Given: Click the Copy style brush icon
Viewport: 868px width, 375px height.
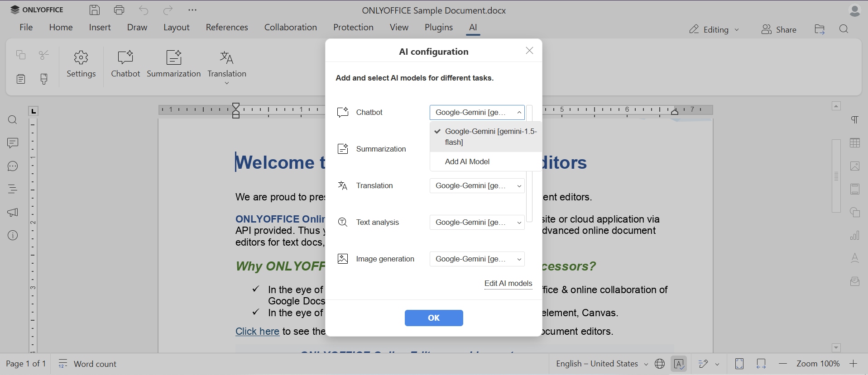Looking at the screenshot, I should point(44,79).
